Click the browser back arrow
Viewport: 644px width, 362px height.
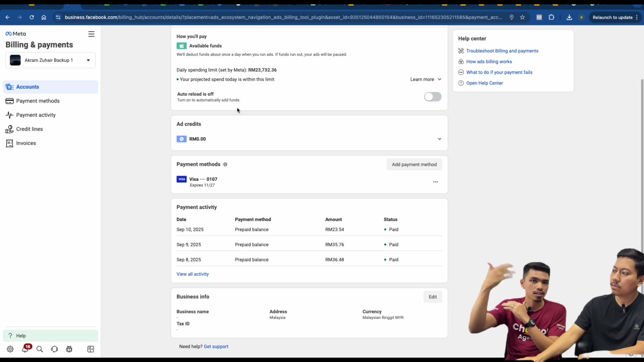[7, 17]
